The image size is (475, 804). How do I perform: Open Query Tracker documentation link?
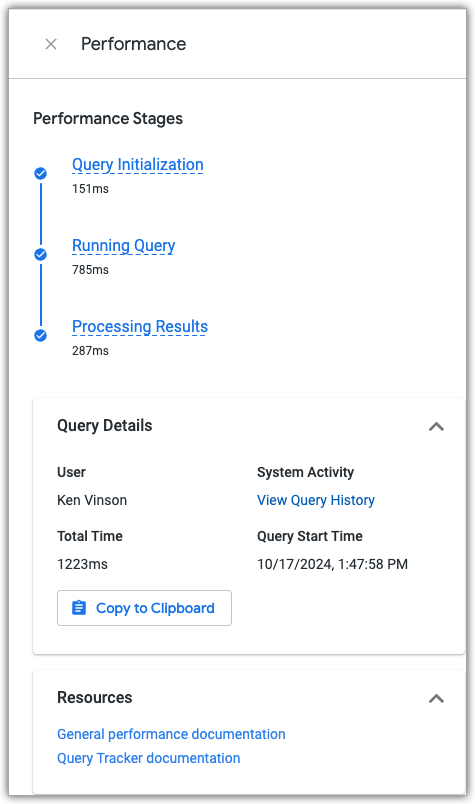tap(148, 758)
